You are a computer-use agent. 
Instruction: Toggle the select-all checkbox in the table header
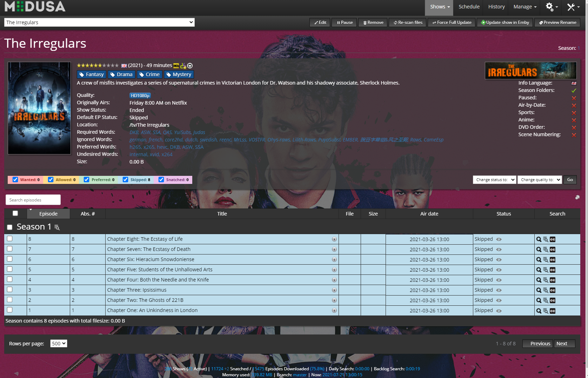15,213
